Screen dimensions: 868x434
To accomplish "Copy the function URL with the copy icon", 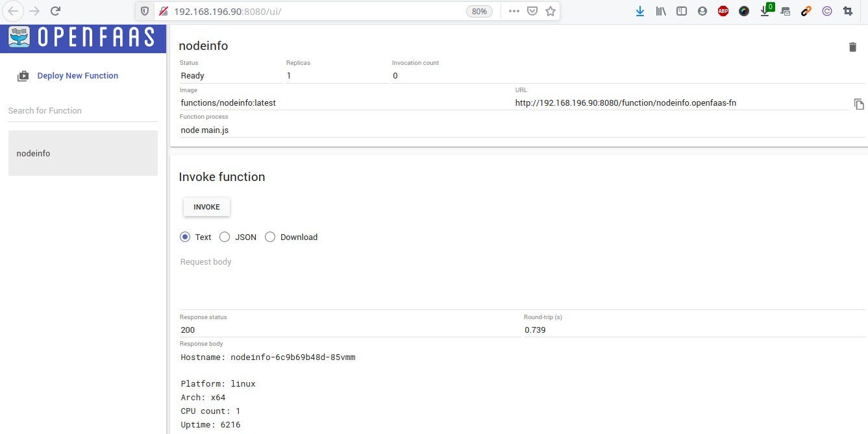I will pyautogui.click(x=858, y=104).
